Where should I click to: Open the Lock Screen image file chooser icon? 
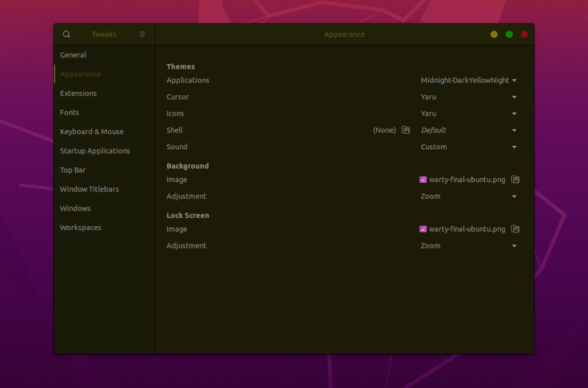[515, 228]
